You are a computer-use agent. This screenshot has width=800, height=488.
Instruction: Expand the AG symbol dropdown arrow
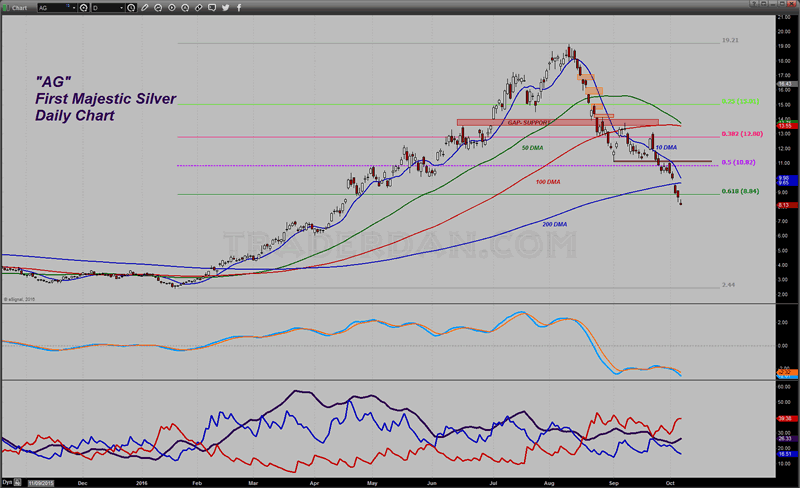coord(74,8)
